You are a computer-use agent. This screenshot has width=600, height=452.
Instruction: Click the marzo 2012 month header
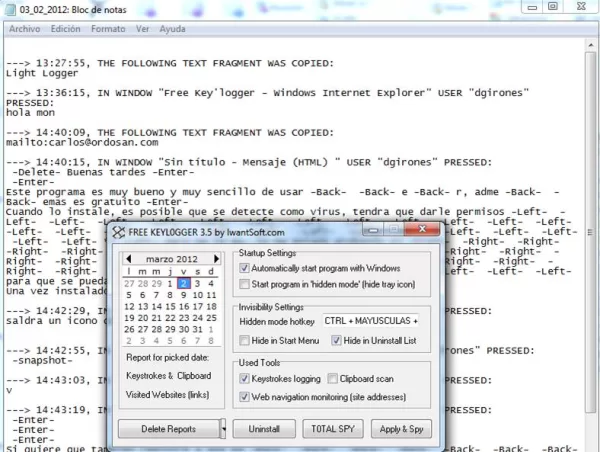tap(172, 259)
